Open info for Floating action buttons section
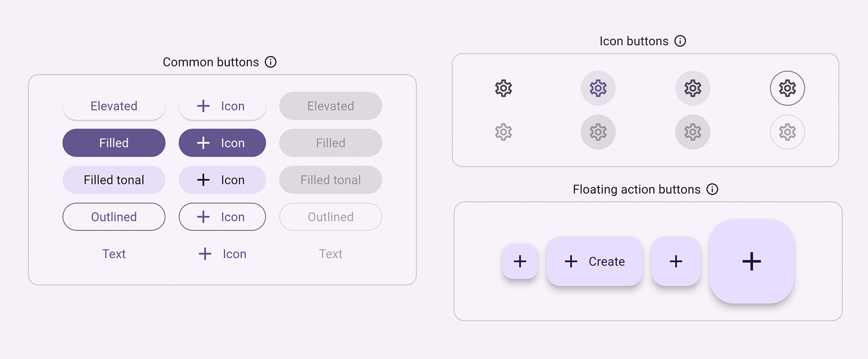This screenshot has width=868, height=359. click(x=712, y=189)
